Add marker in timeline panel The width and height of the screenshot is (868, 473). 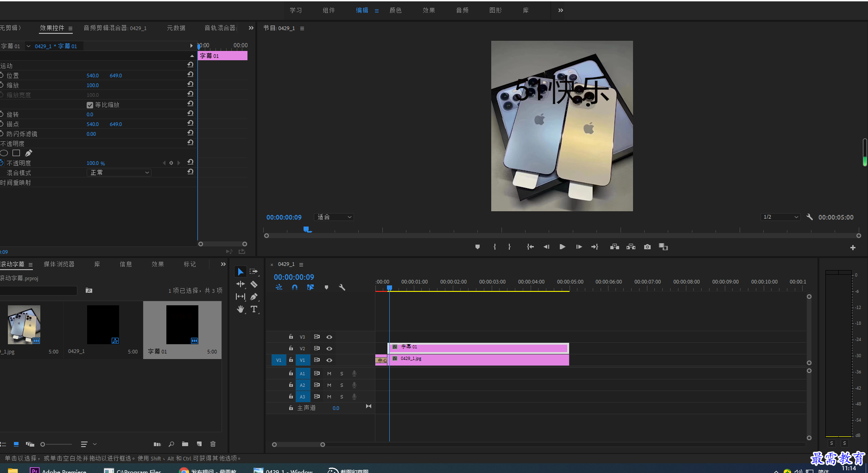point(326,287)
